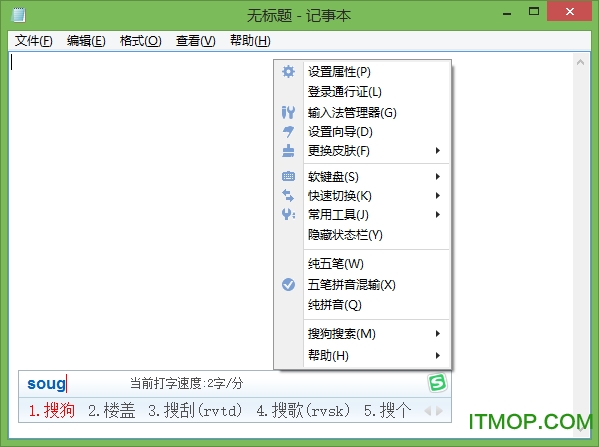
Task: Open the 帮助(H) menu in the menu bar
Action: pos(250,40)
